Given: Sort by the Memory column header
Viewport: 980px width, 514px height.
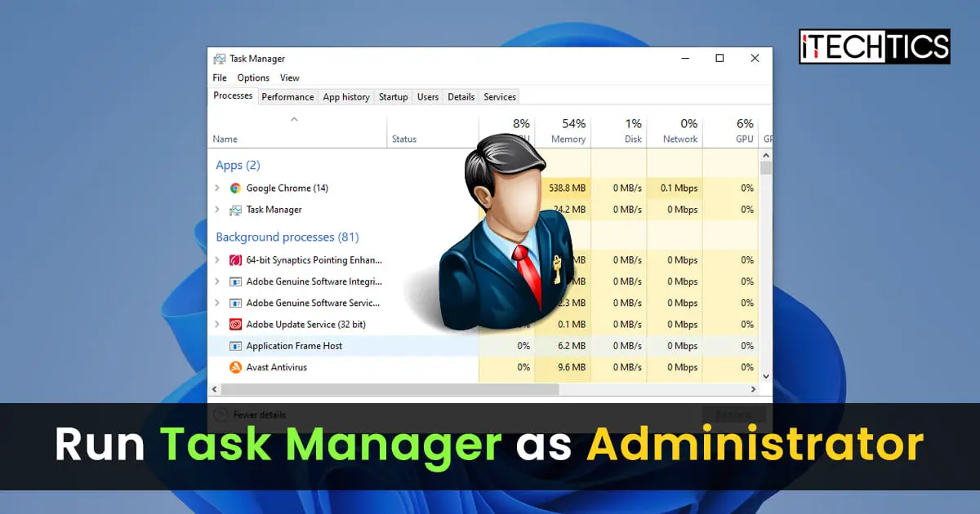Looking at the screenshot, I should [x=563, y=131].
